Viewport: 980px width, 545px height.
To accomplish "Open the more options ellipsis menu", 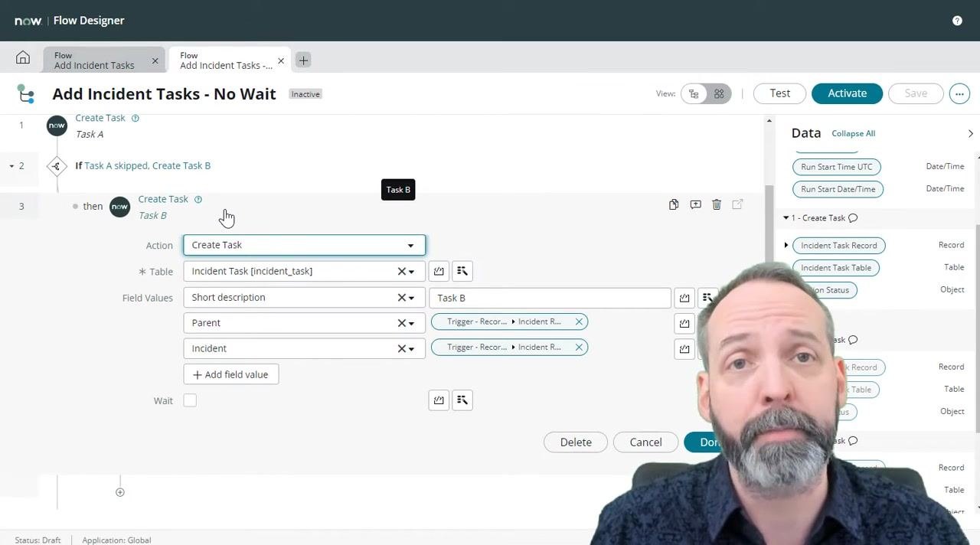I will pyautogui.click(x=959, y=93).
